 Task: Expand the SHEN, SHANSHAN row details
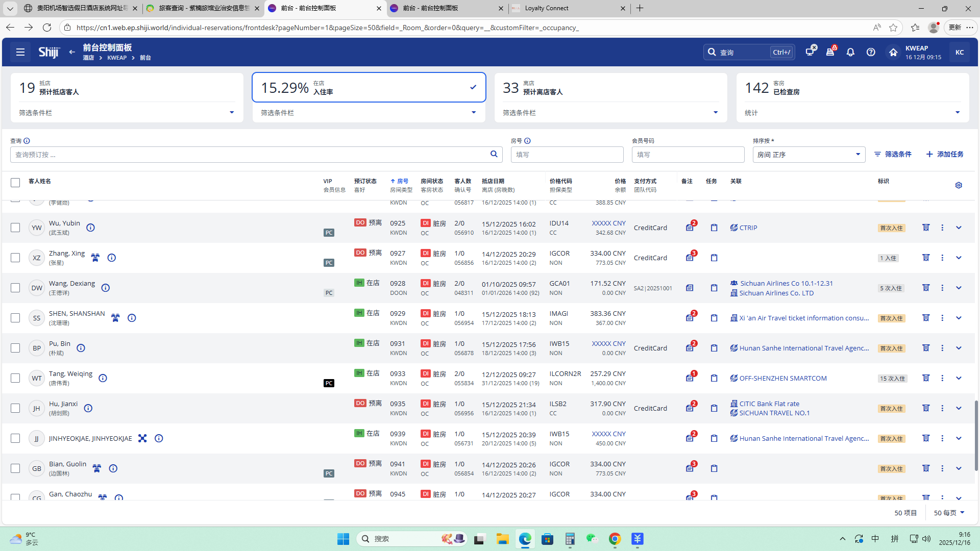959,318
